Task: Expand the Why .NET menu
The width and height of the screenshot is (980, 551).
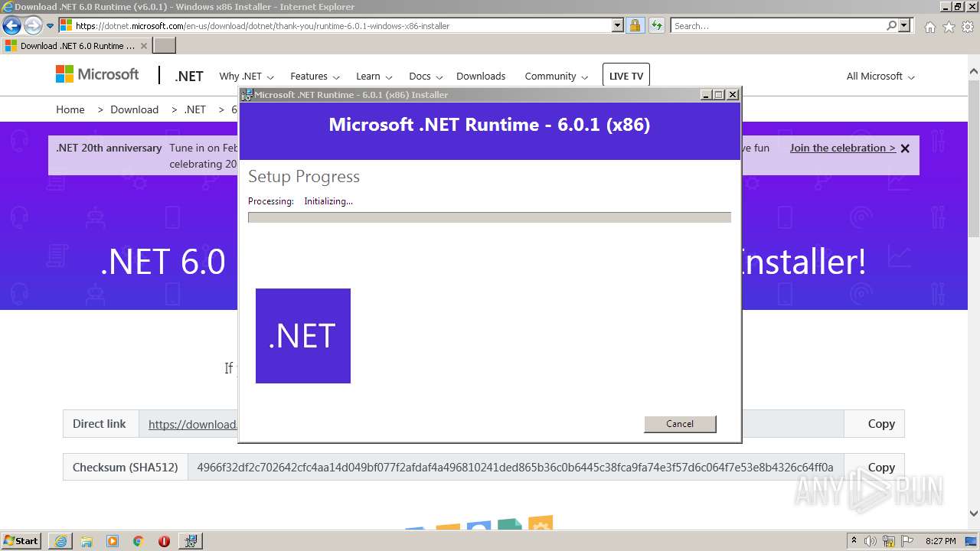Action: click(247, 77)
